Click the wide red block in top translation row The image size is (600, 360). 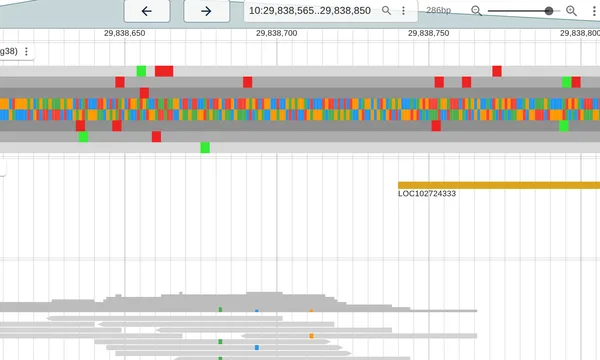coord(164,71)
